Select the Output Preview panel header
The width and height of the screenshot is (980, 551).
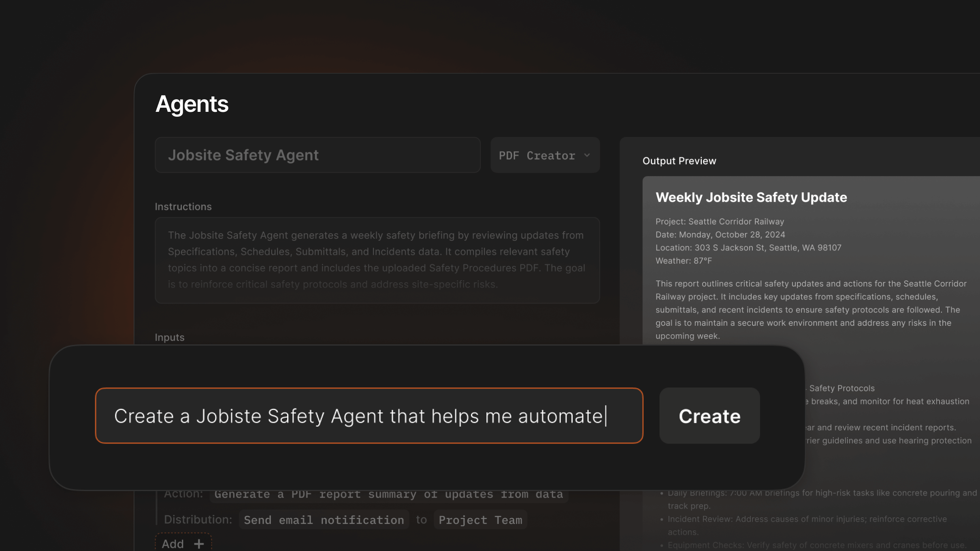coord(679,160)
